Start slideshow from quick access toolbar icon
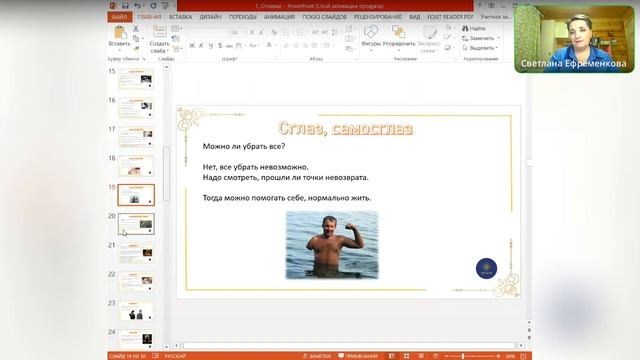The image size is (640, 360). pos(165,6)
